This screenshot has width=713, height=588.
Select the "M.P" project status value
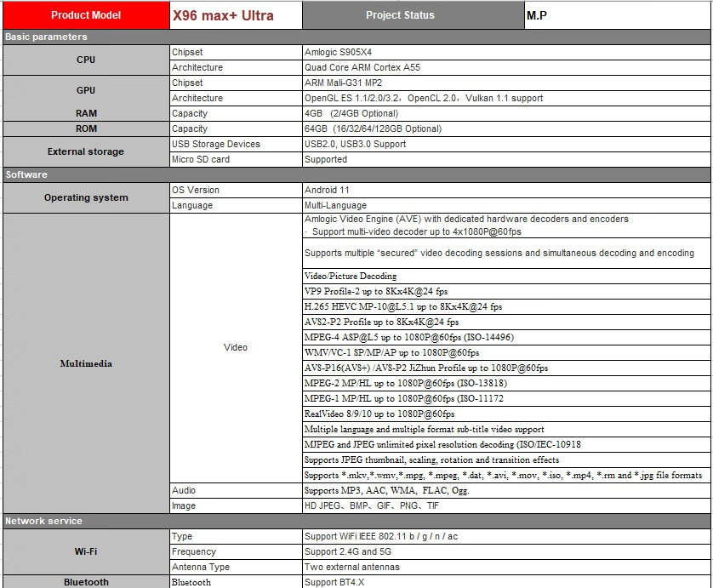point(617,15)
